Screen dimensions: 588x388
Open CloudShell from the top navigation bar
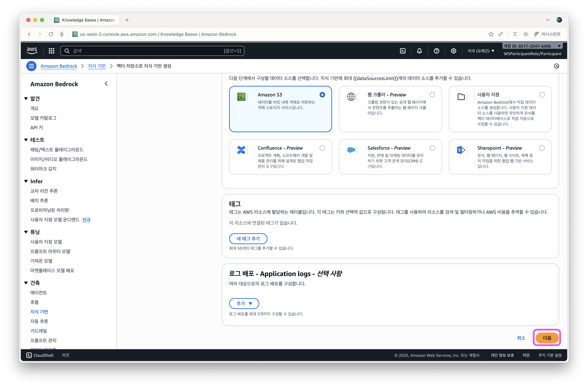pos(403,51)
